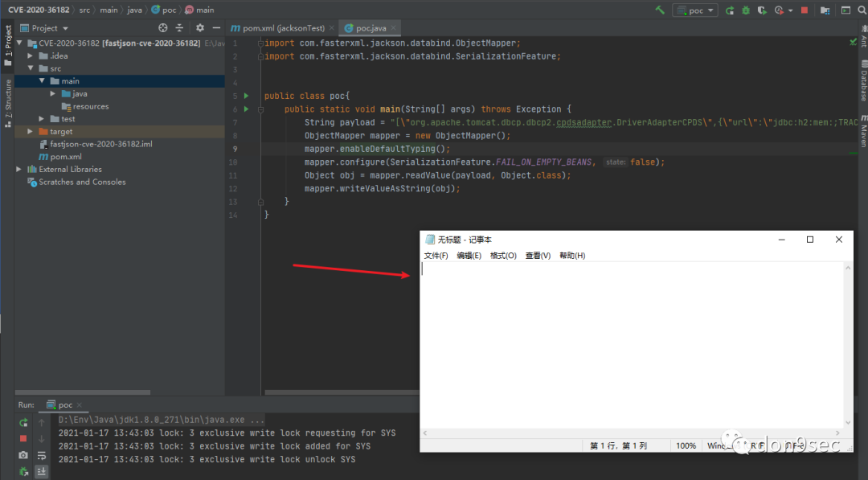Close the poc Run tab

pyautogui.click(x=79, y=404)
